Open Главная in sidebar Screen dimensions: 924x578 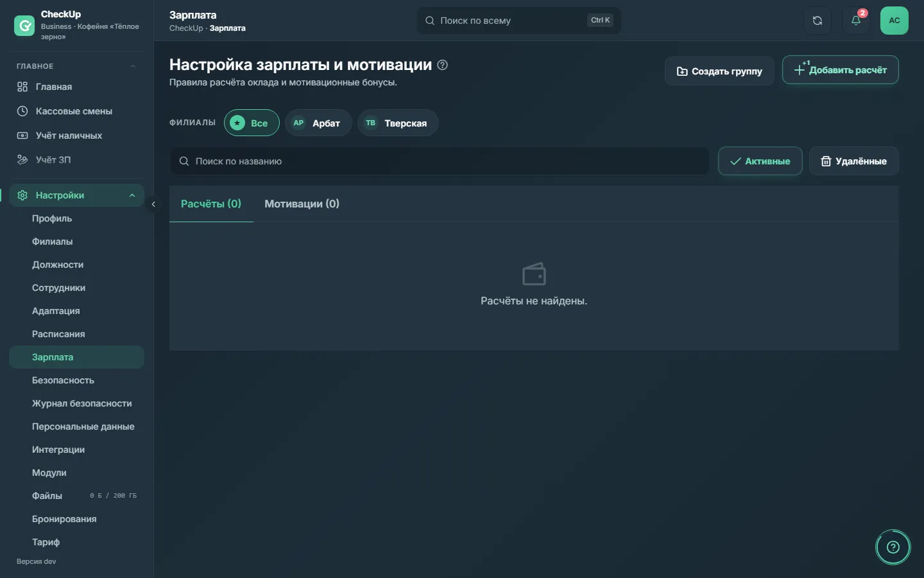click(x=76, y=87)
